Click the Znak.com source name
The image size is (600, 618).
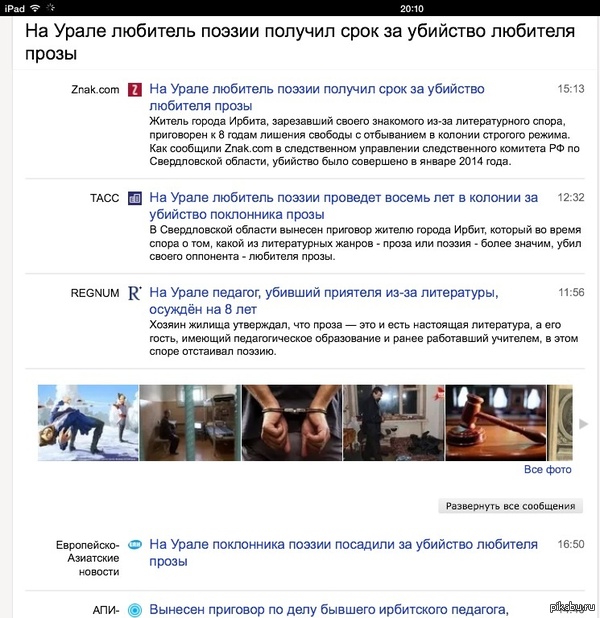point(95,90)
